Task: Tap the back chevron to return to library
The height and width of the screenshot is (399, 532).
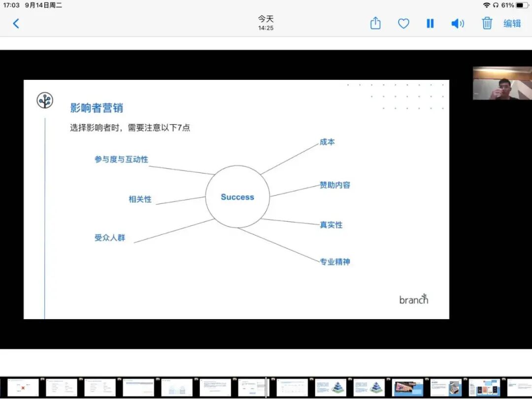Action: pyautogui.click(x=16, y=23)
